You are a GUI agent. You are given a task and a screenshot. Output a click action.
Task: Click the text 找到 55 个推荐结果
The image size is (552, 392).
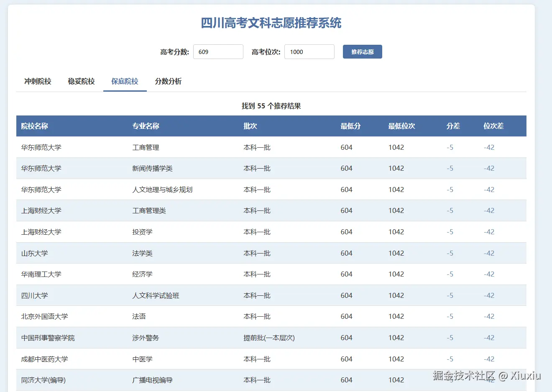(x=271, y=106)
